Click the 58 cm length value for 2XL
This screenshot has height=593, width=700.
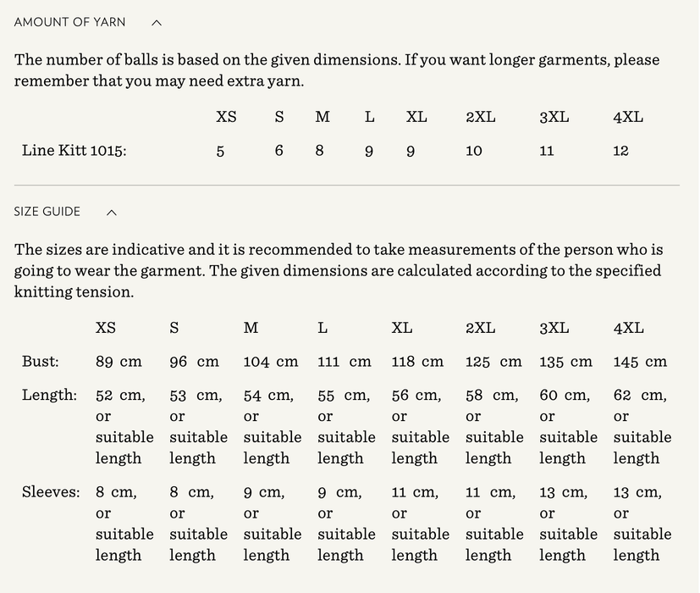point(492,396)
